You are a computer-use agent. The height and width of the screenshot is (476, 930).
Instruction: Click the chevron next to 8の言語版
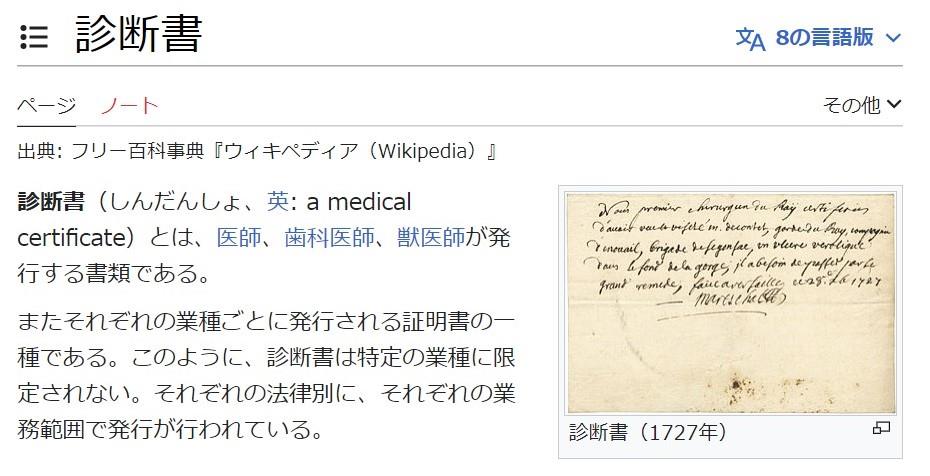pyautogui.click(x=893, y=39)
